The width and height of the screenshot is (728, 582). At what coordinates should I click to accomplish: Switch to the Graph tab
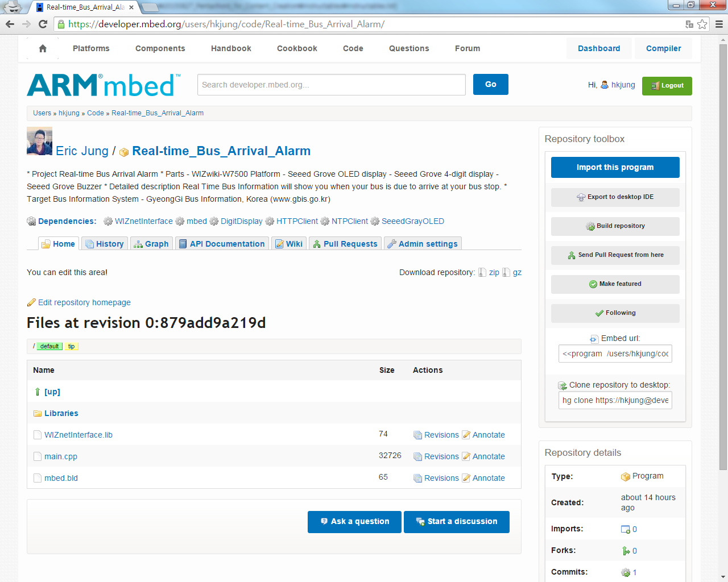(151, 243)
